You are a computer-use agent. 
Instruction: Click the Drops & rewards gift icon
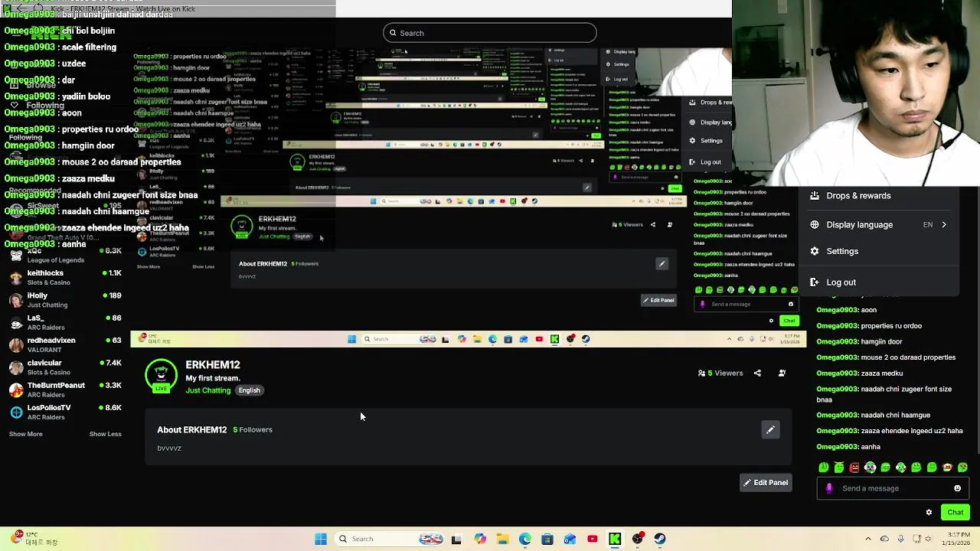[x=815, y=196]
